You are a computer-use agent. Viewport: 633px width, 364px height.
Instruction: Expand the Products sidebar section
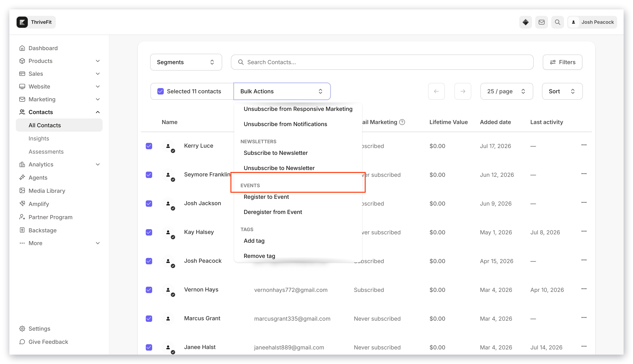[98, 61]
